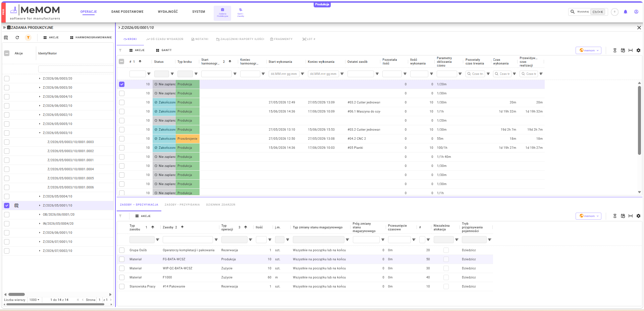Click the Harmonogramowanie button
This screenshot has height=311, width=644.
pos(91,38)
